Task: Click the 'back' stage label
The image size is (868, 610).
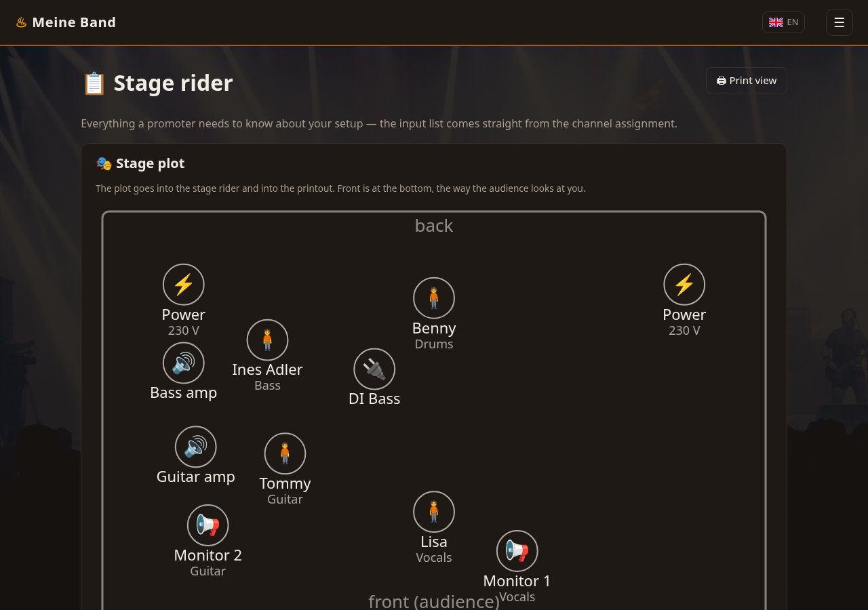Action: (x=434, y=226)
